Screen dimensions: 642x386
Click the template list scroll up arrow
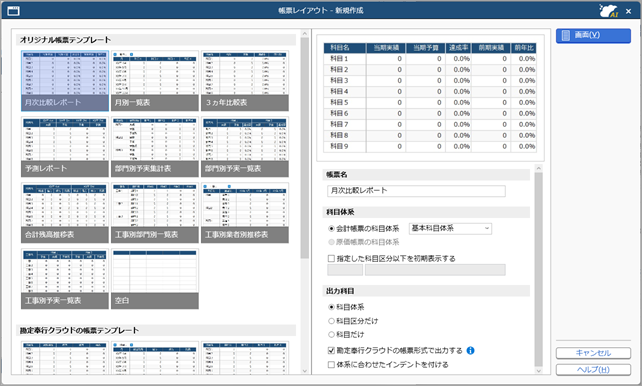coord(305,33)
